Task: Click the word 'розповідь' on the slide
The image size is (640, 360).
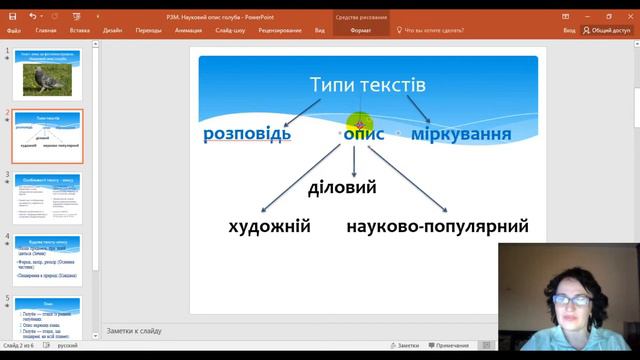Action: [x=247, y=133]
